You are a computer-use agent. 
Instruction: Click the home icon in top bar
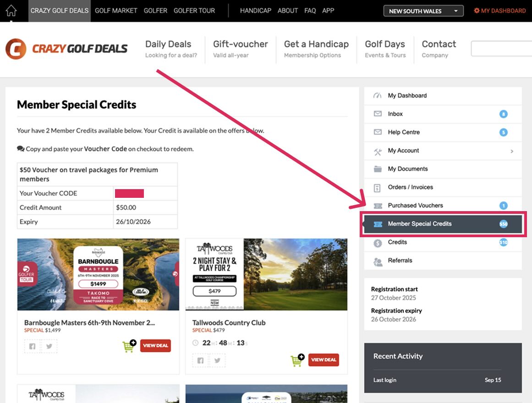[11, 11]
